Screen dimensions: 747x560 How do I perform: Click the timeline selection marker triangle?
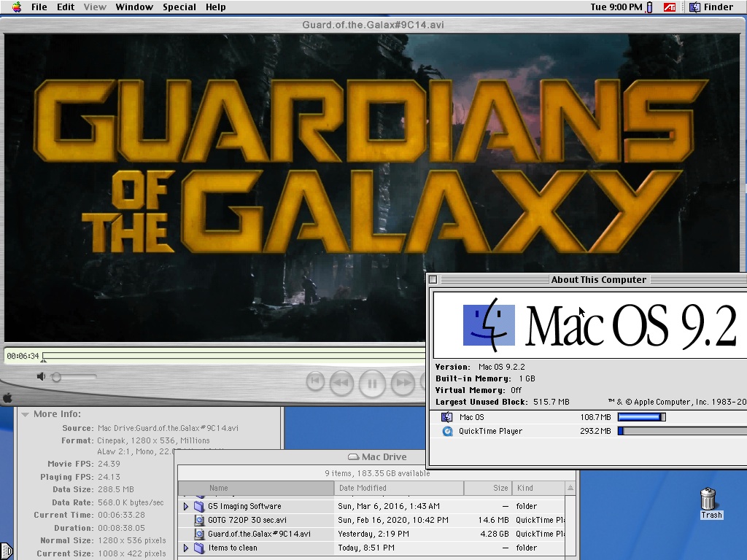(43, 362)
